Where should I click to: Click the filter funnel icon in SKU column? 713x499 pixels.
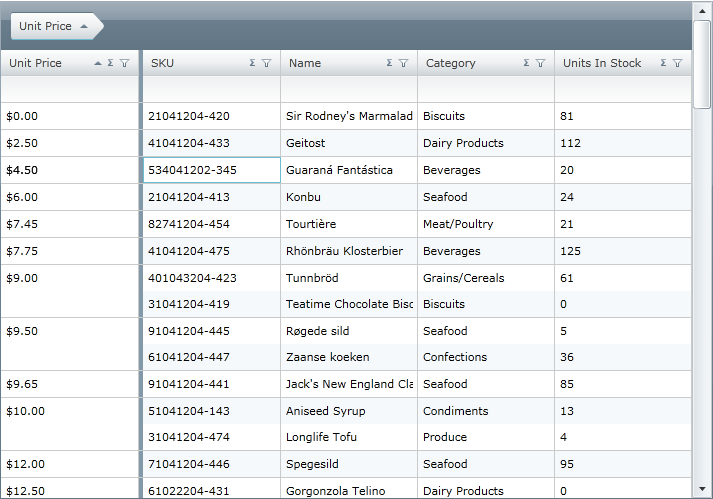coord(267,63)
